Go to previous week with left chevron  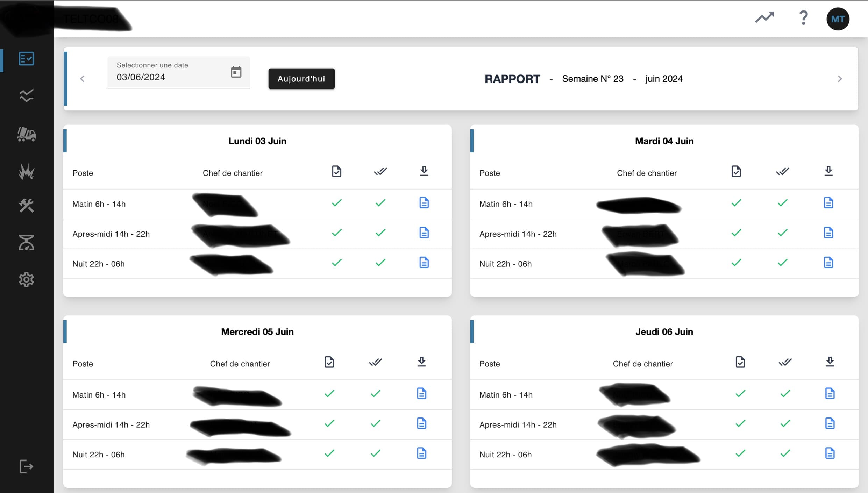point(83,79)
